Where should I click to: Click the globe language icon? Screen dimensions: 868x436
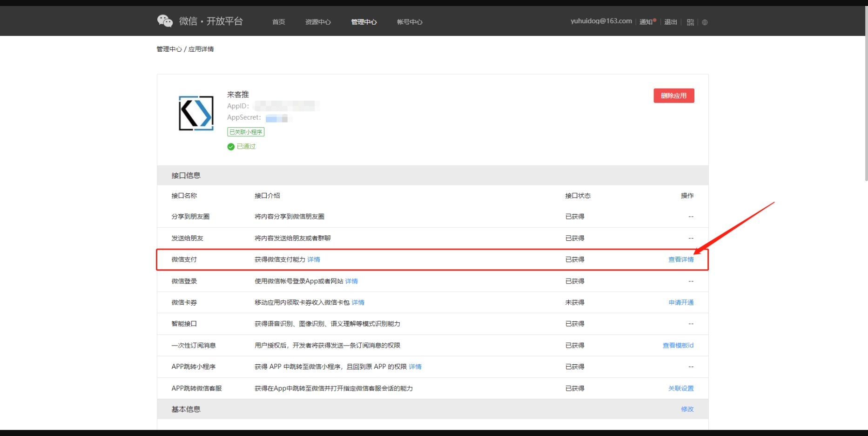(705, 22)
